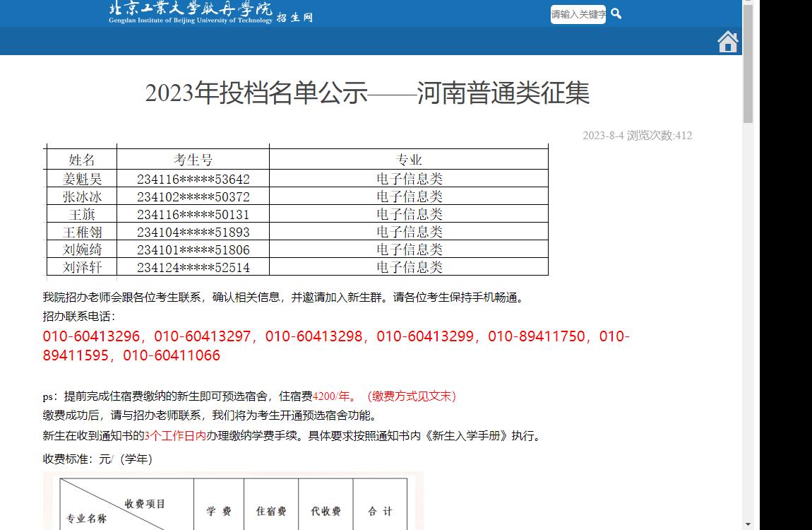This screenshot has width=812, height=530.
Task: Click the Gengdan Institute logo
Action: 191,13
